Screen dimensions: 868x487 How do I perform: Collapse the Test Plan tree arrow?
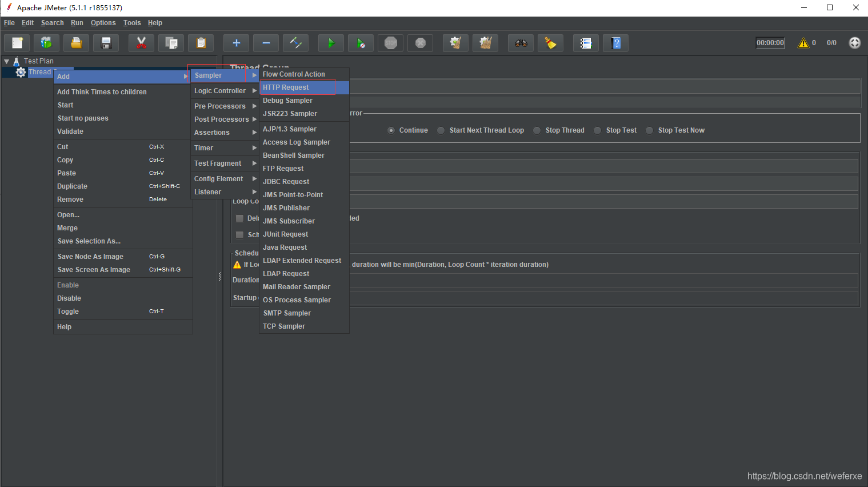[x=6, y=61]
